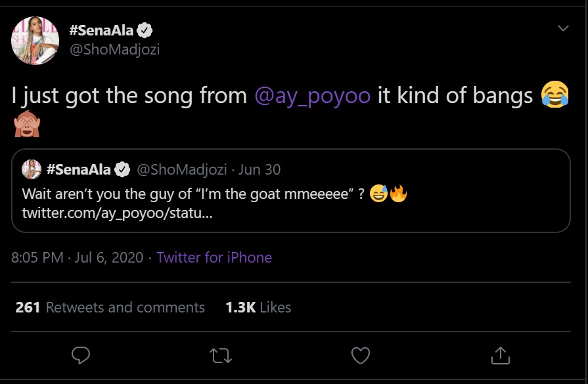Click @ShoMadjozi handle inside quoted tweet
The image size is (588, 384).
182,170
